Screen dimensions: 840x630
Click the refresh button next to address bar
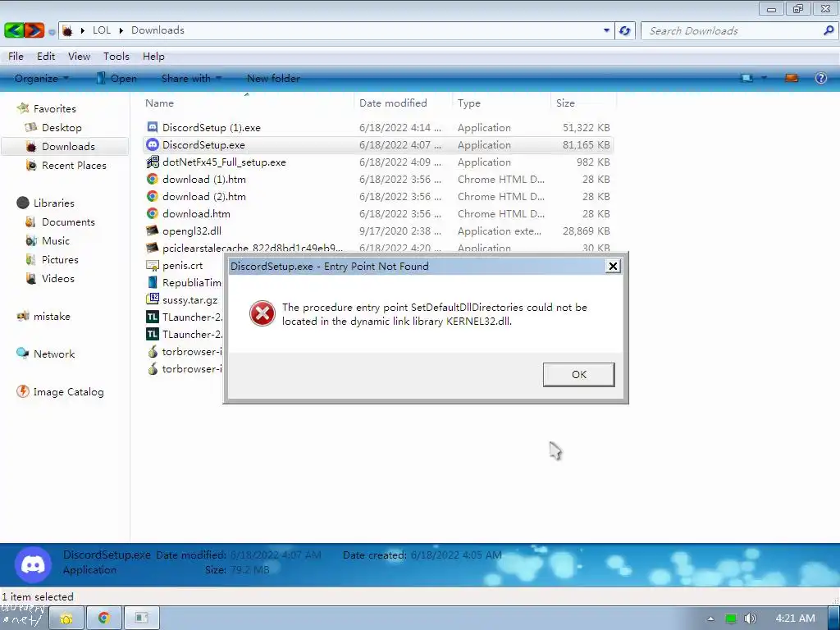click(624, 30)
